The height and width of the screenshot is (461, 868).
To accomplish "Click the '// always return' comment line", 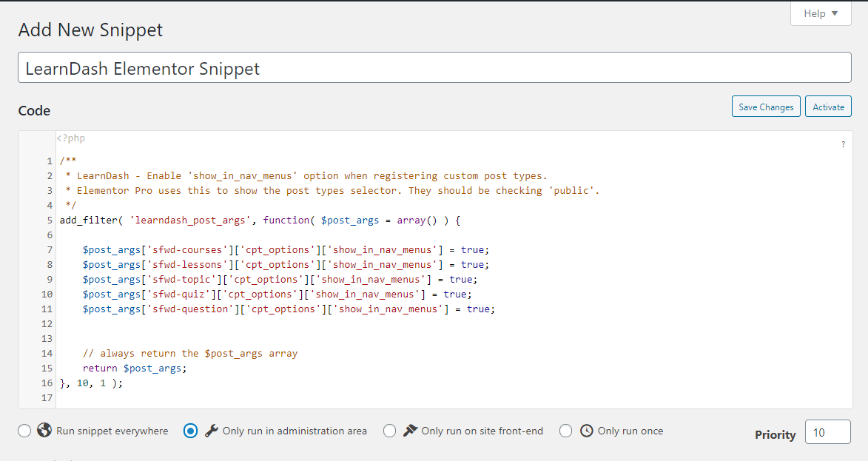I will coord(190,354).
